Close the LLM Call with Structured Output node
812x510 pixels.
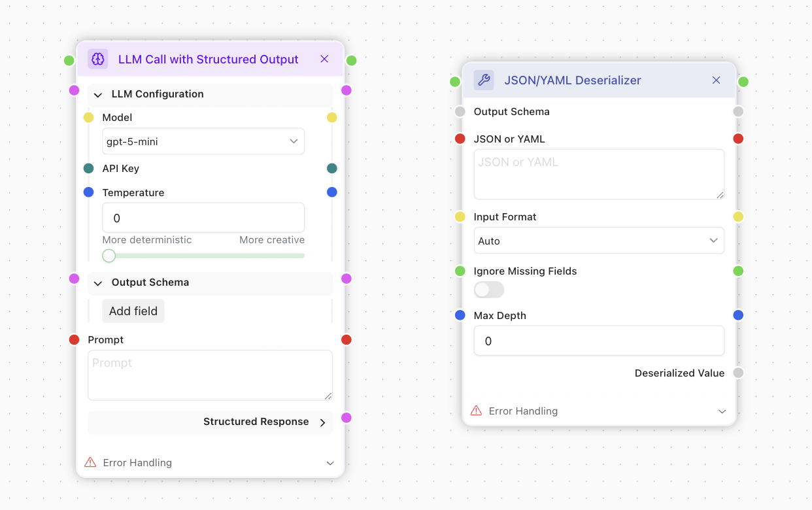point(324,59)
